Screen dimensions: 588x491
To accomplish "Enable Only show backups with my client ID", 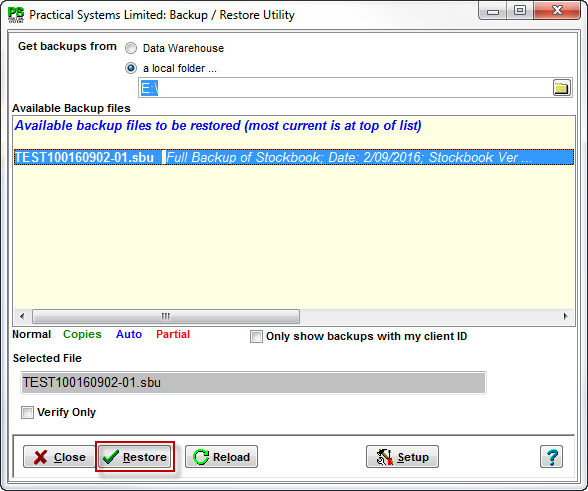I will pyautogui.click(x=256, y=336).
